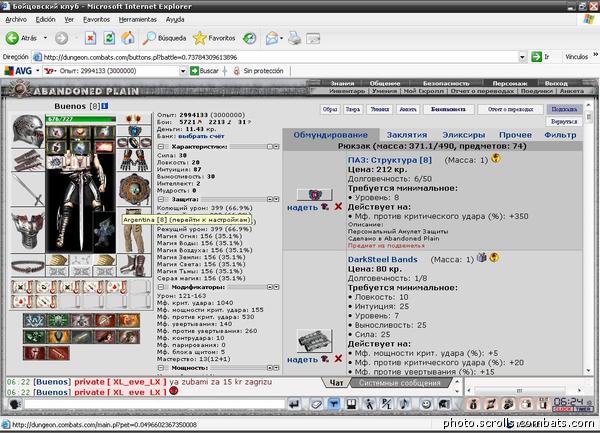
Task: Open the DarkSteel Bands item link
Action: pyautogui.click(x=383, y=259)
